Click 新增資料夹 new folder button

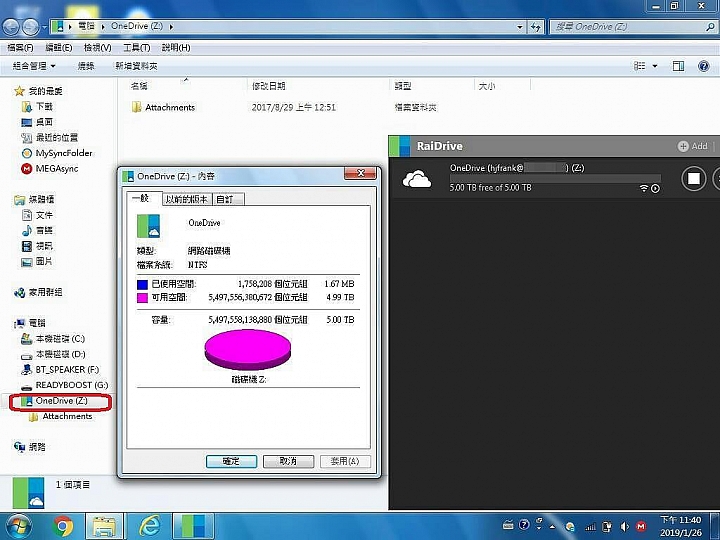[136, 66]
